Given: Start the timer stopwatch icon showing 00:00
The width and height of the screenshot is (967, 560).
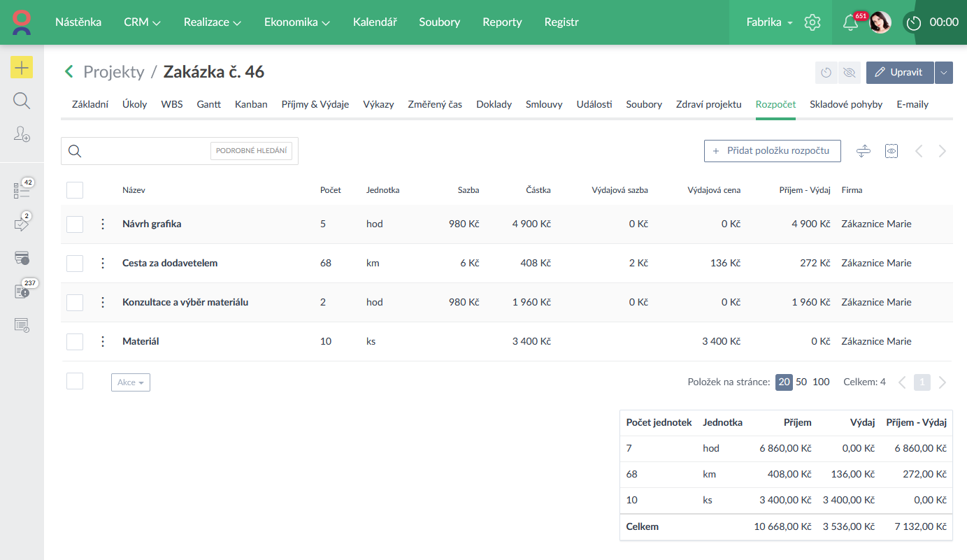Looking at the screenshot, I should pos(913,22).
